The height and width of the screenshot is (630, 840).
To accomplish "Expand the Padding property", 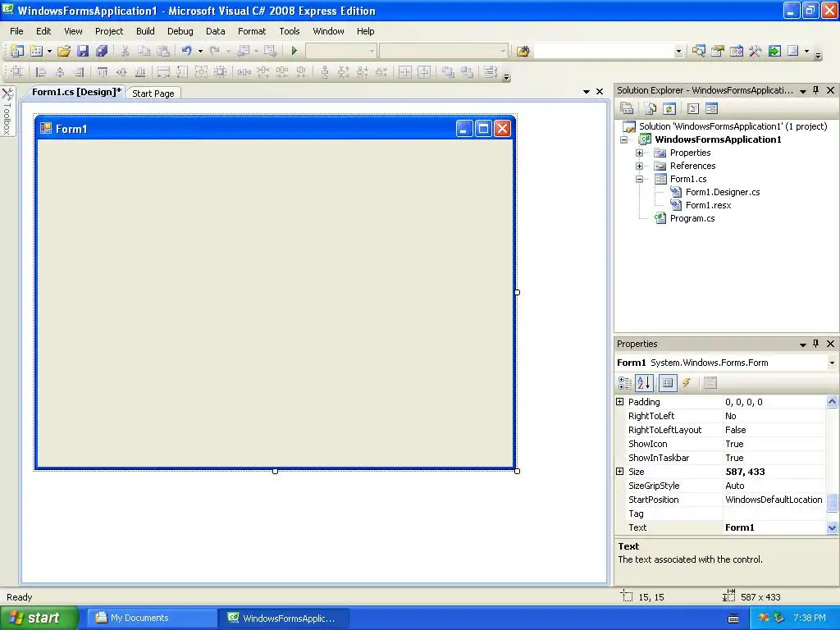I will (x=620, y=402).
